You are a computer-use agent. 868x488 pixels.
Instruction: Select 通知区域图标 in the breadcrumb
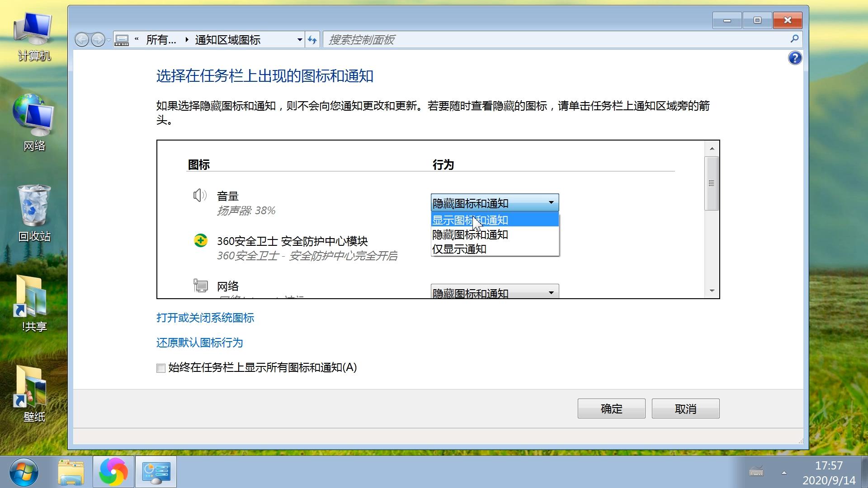(228, 40)
